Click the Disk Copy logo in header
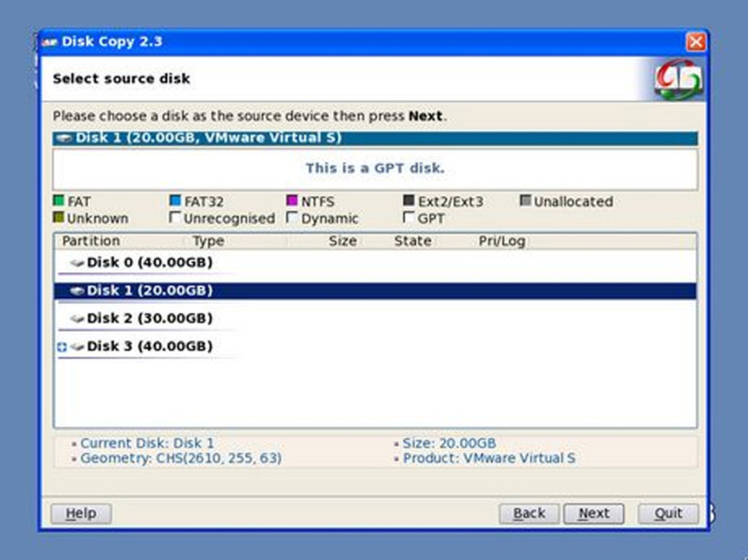 pos(679,79)
